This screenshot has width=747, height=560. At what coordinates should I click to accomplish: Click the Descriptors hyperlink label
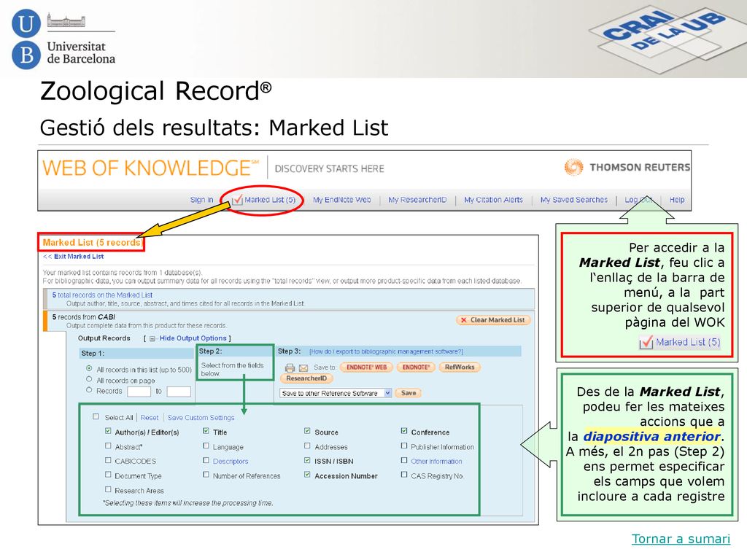pos(231,462)
